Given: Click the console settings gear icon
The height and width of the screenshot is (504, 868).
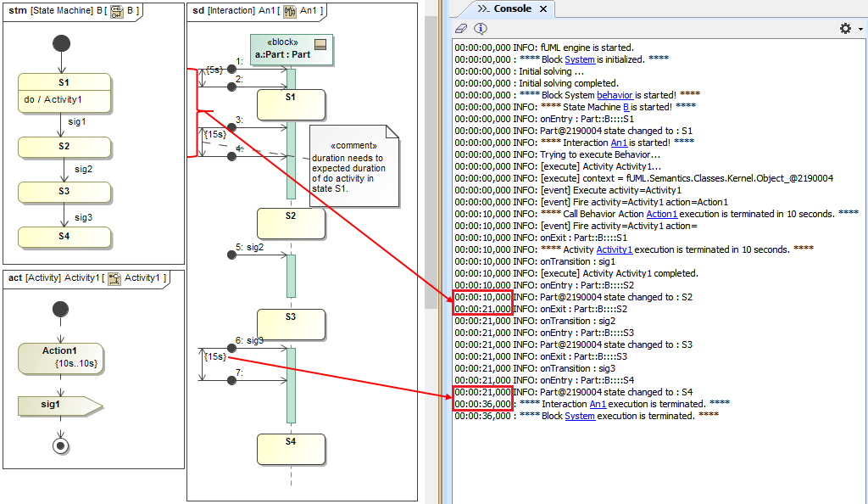Looking at the screenshot, I should pyautogui.click(x=844, y=28).
